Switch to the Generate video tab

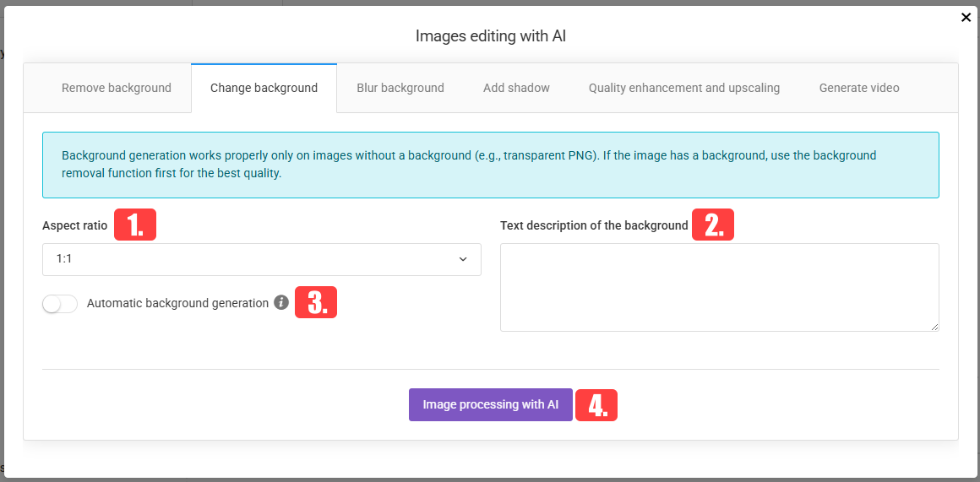[858, 88]
